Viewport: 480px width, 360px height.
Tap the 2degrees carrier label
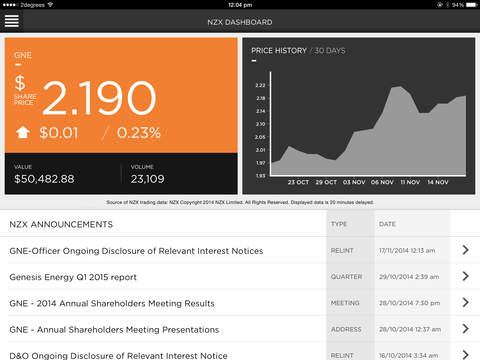point(32,5)
